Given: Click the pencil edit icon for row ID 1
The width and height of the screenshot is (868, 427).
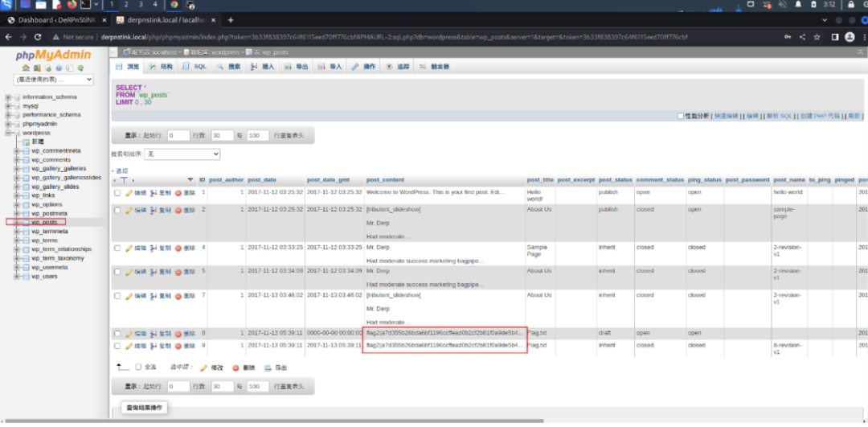Looking at the screenshot, I should (x=129, y=193).
